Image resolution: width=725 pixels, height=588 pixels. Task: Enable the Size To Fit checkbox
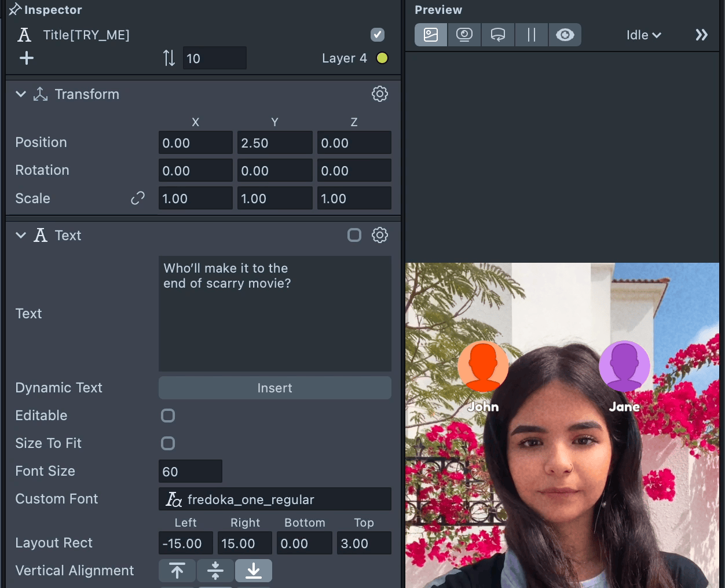[168, 443]
